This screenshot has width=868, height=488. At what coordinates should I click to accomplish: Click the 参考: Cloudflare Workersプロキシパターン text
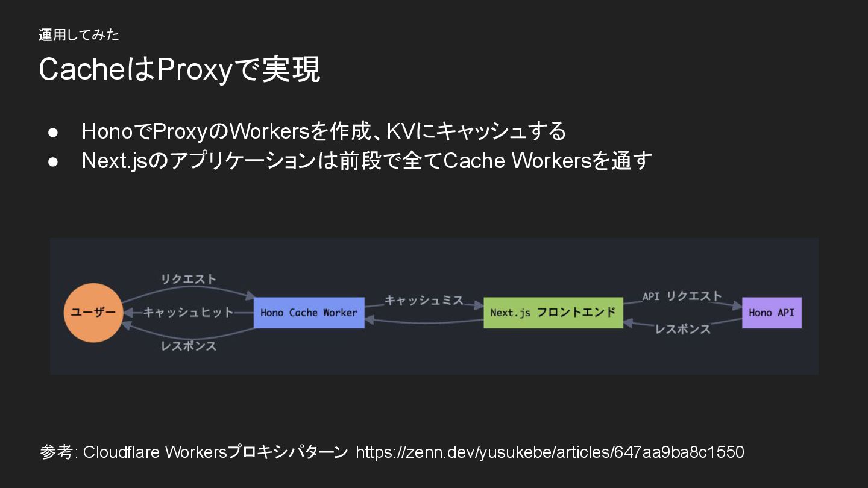coord(194,452)
